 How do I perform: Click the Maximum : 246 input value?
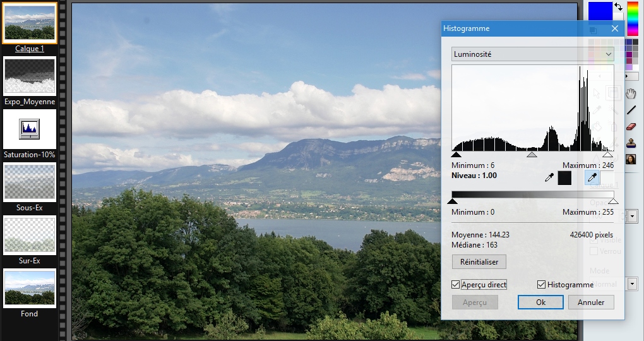pyautogui.click(x=588, y=165)
